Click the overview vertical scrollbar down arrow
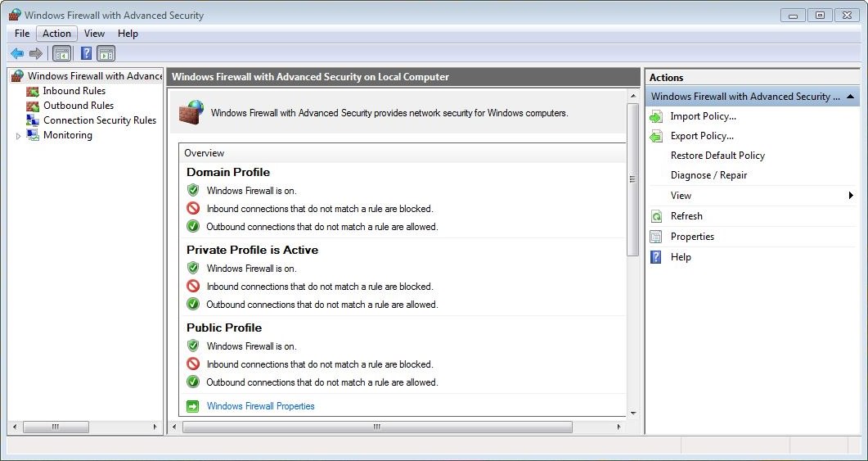This screenshot has width=868, height=461. pyautogui.click(x=632, y=414)
